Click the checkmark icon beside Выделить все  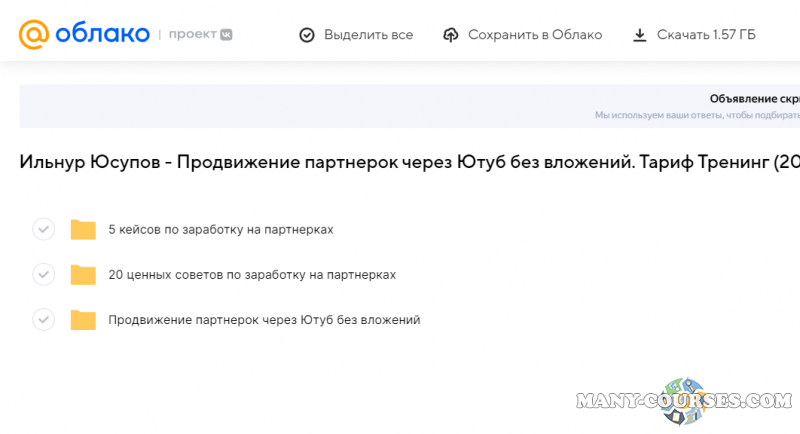click(x=307, y=35)
